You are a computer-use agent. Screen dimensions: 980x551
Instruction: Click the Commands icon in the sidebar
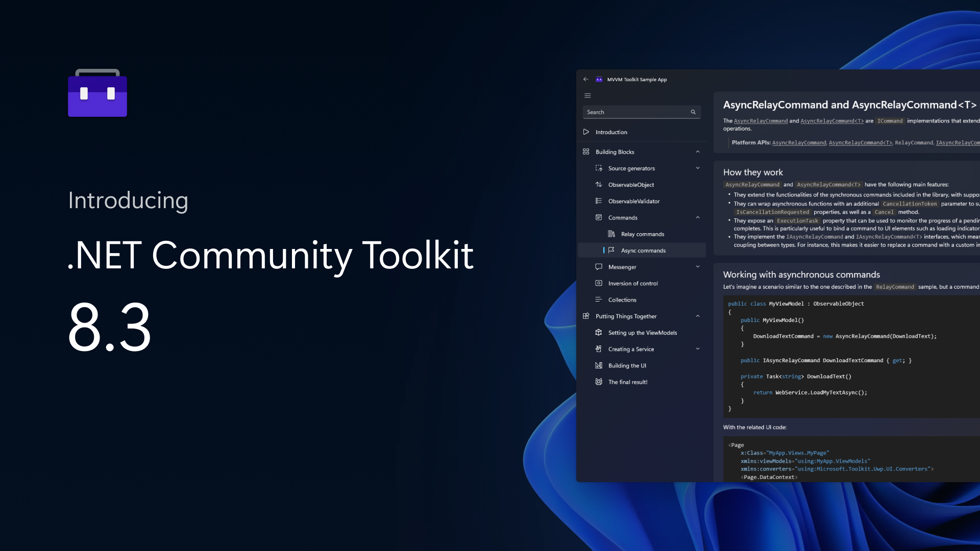coord(599,217)
